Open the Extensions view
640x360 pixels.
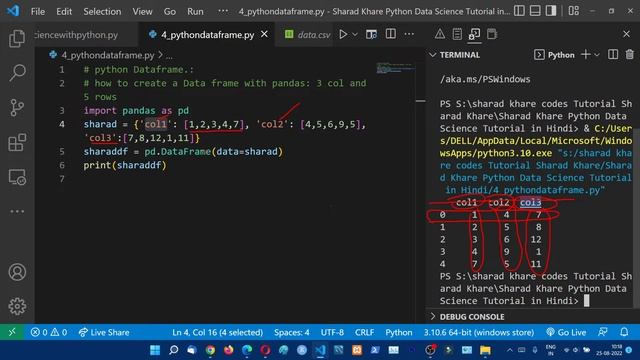[x=17, y=142]
